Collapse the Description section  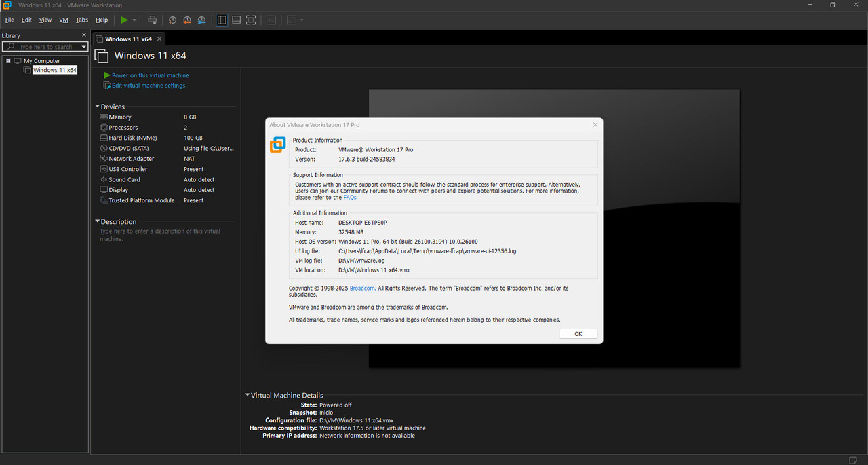98,222
